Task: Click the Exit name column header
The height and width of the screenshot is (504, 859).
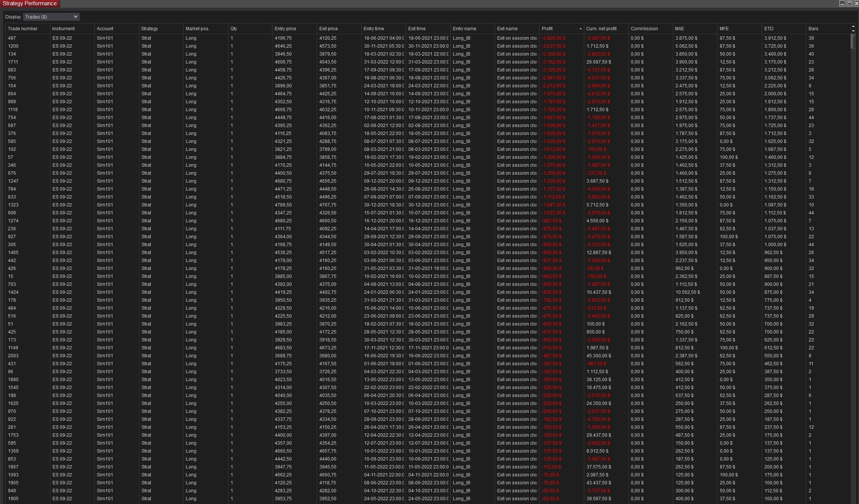Action: tap(507, 29)
